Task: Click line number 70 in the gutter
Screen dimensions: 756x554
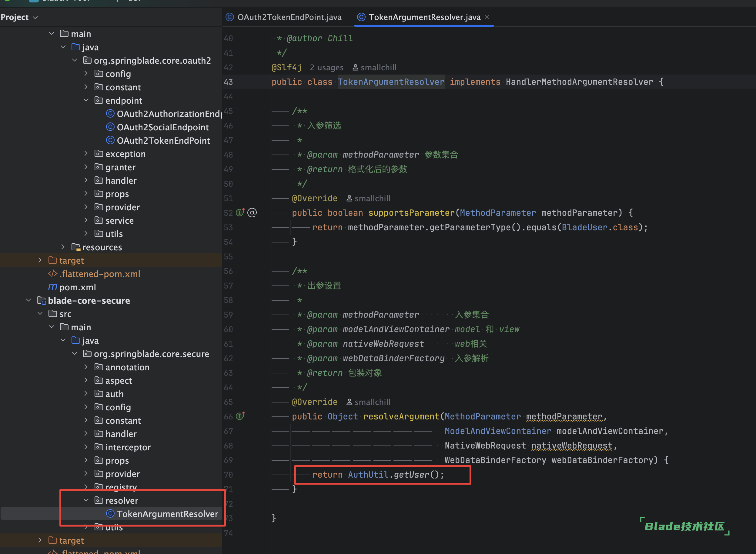Action: point(228,475)
